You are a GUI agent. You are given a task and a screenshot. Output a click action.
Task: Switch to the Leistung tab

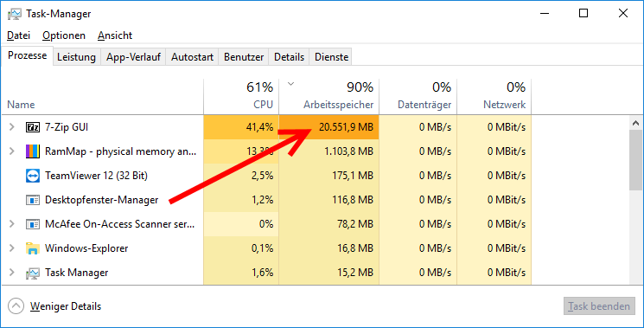(76, 57)
